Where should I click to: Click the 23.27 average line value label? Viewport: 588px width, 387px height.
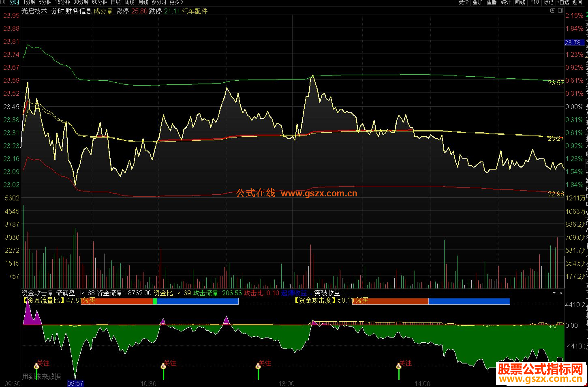(556, 138)
